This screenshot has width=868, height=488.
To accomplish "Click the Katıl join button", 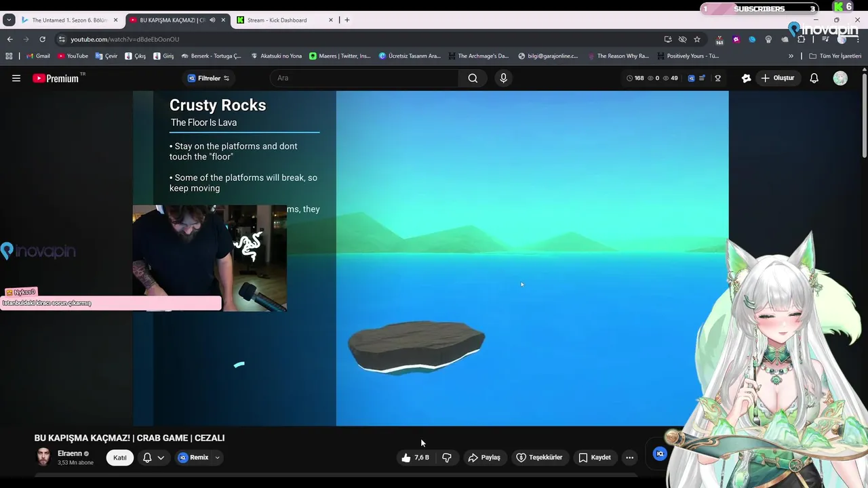I will 120,457.
